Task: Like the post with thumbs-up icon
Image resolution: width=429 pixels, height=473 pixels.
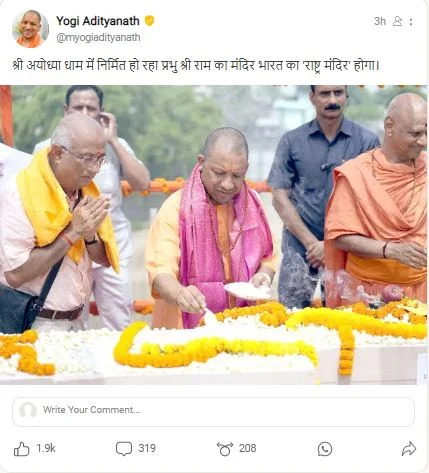Action: point(21,449)
